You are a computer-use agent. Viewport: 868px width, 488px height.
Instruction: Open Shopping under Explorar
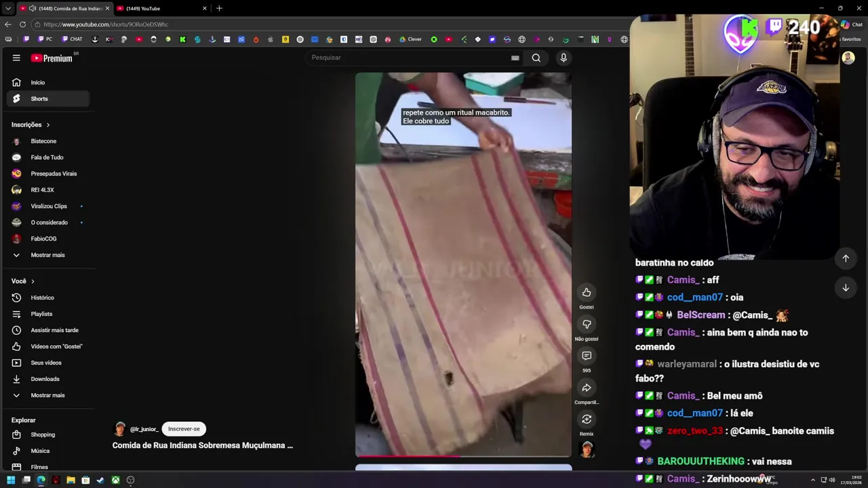coord(47,434)
